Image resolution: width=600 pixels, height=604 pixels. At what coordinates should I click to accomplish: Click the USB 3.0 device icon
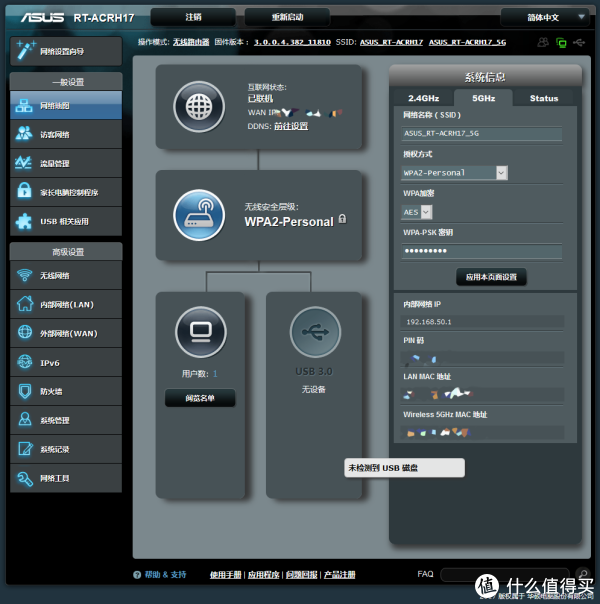[x=315, y=332]
